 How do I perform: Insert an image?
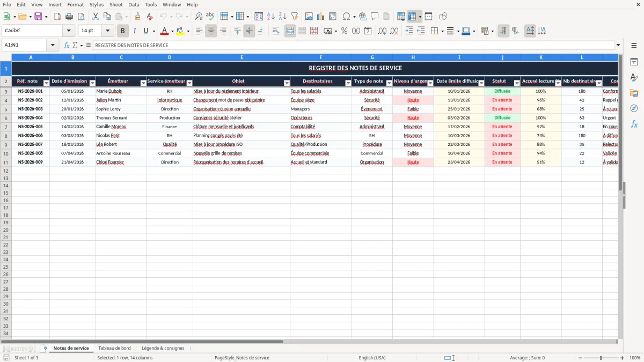point(309,17)
